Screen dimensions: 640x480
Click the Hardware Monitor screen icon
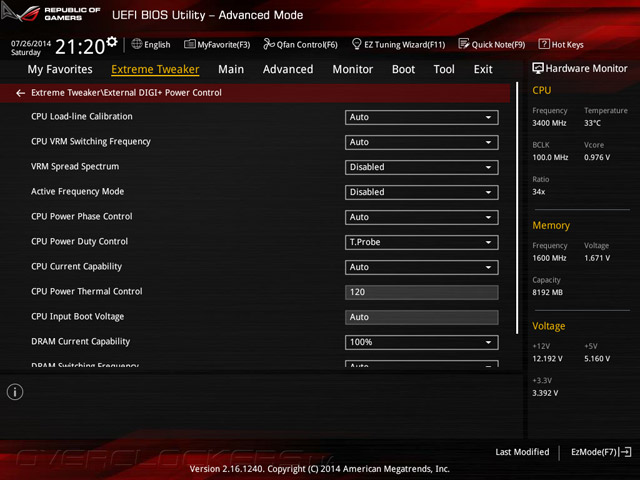538,68
